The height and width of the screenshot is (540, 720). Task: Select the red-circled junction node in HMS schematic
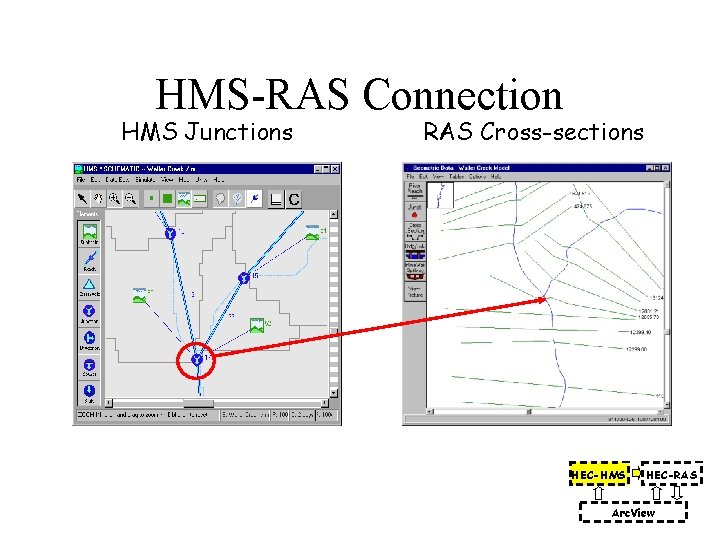pos(197,359)
